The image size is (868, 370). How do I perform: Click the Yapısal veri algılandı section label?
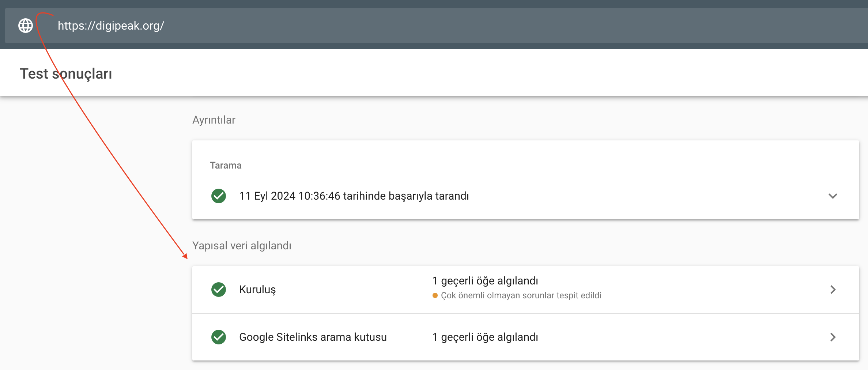pyautogui.click(x=242, y=246)
